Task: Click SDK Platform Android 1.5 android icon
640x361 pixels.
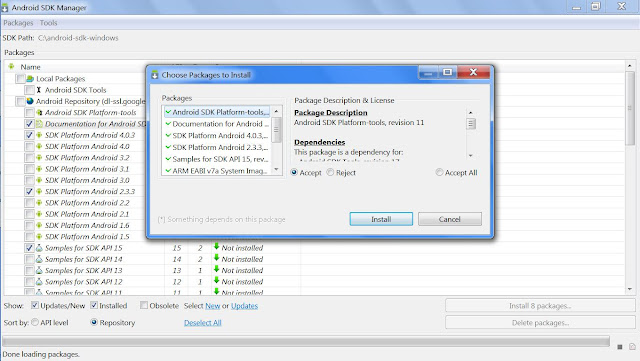Action: 39,236
